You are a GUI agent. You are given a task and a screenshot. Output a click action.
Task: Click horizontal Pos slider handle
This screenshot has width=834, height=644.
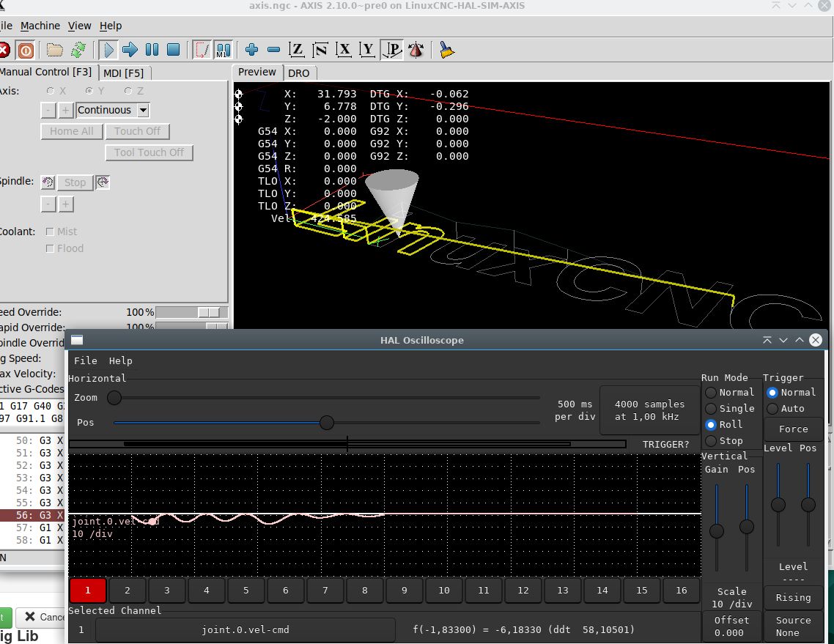pyautogui.click(x=327, y=423)
